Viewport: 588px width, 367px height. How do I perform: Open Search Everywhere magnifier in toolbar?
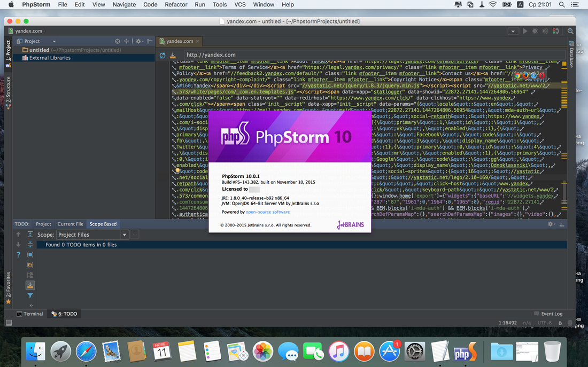pyautogui.click(x=570, y=31)
